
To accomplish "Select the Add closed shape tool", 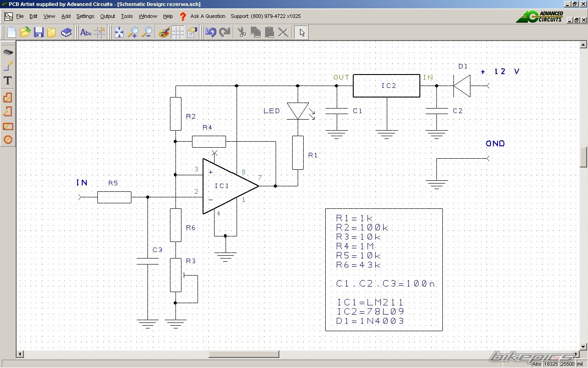I will tap(8, 98).
